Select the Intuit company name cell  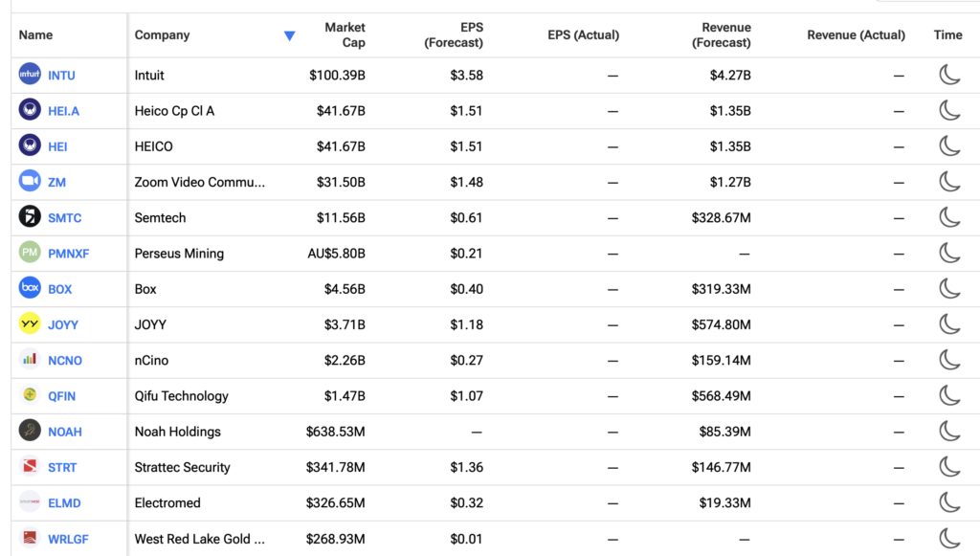click(149, 75)
